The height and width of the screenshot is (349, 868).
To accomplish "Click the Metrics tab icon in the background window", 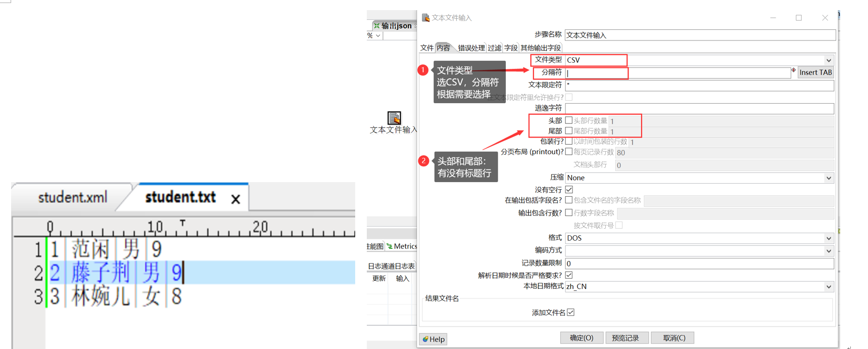I will 390,246.
